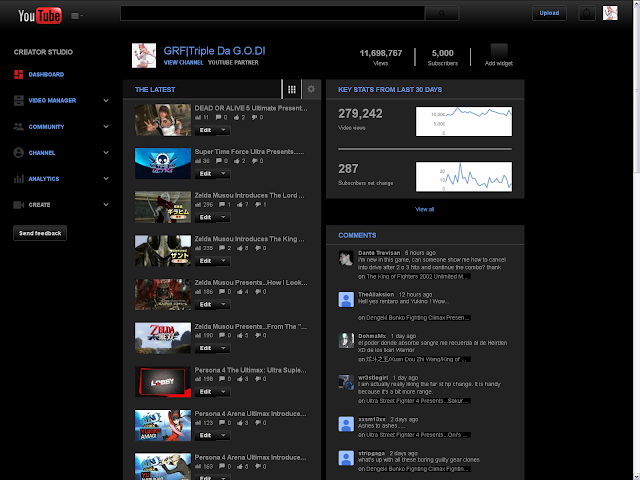Open the video views chart
The image size is (640, 480).
click(464, 121)
